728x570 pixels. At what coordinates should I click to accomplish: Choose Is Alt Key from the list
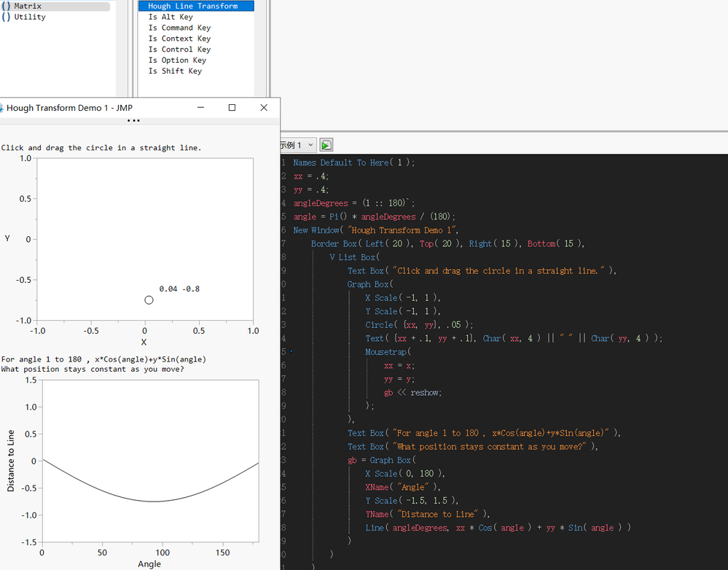171,17
